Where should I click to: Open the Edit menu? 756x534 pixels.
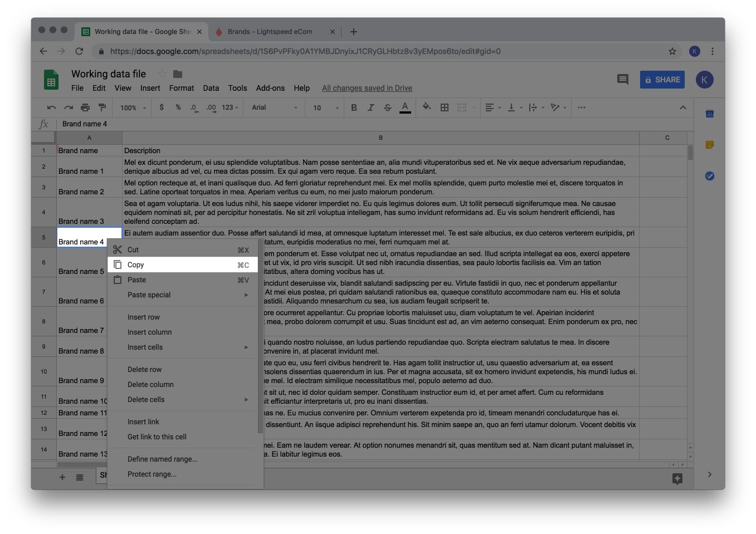[99, 88]
